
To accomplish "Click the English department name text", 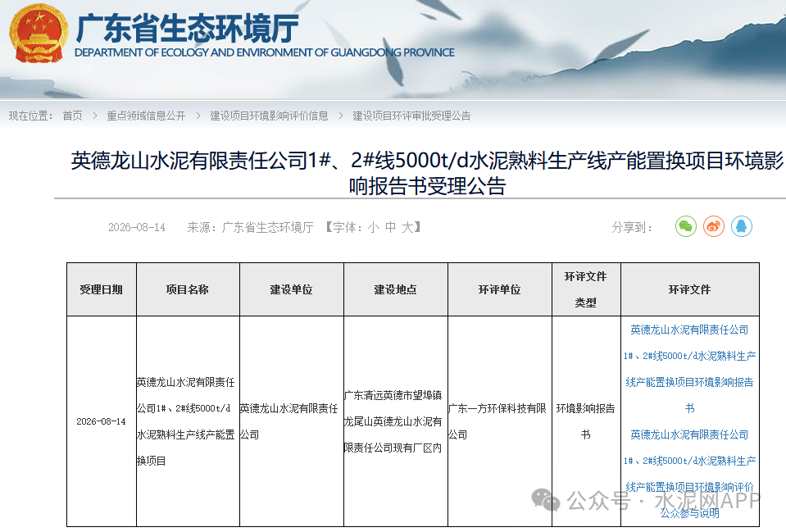I will (264, 52).
